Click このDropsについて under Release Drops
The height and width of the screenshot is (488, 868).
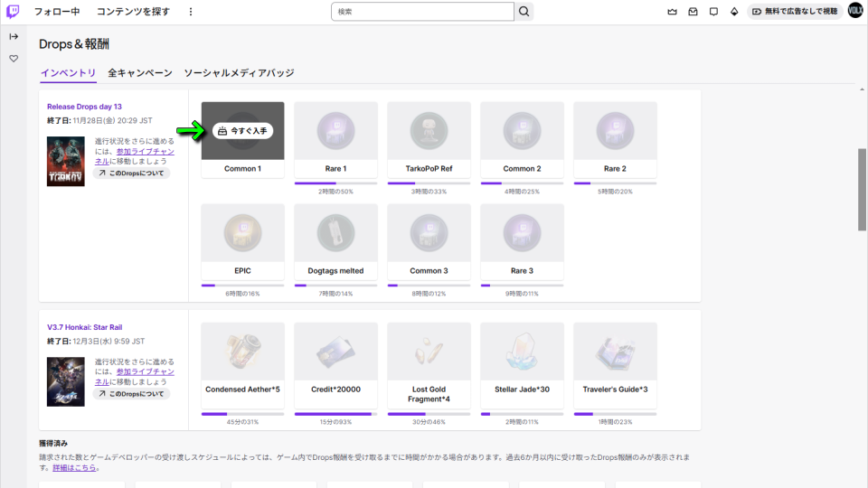click(131, 174)
